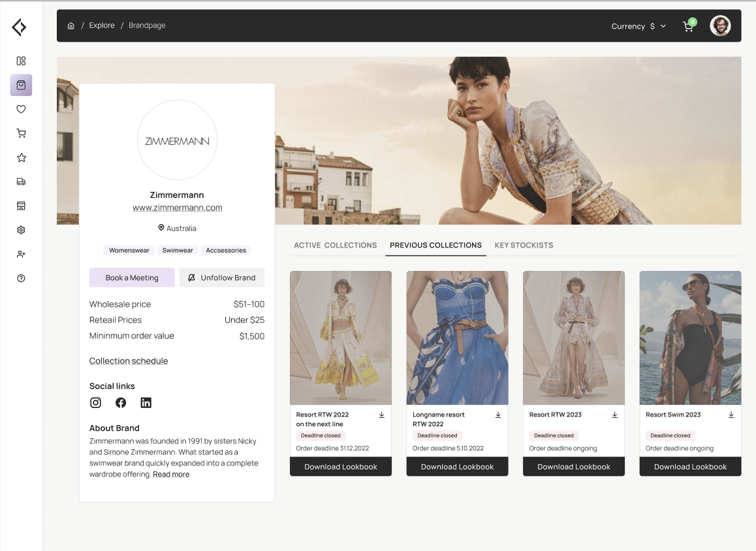Click the app logo in sidebar
This screenshot has width=756, height=551.
(x=20, y=27)
